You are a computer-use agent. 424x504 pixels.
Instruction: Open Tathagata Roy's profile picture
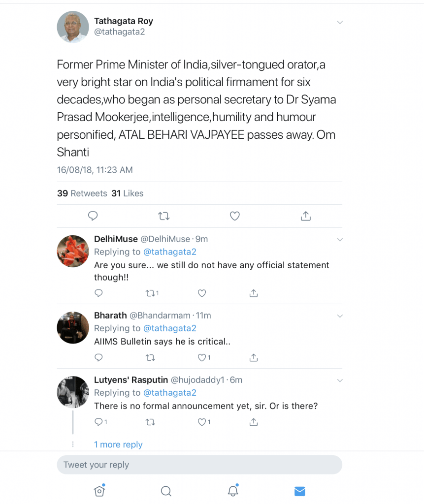(x=72, y=27)
